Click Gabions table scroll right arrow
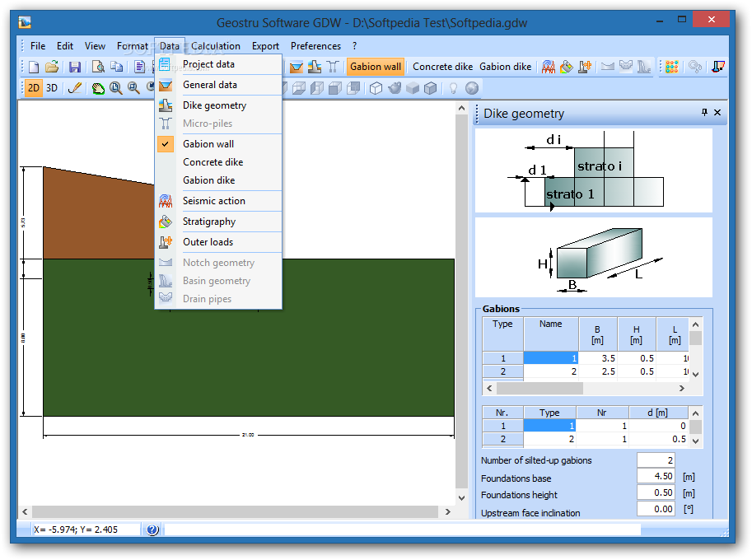The image size is (752, 560). pyautogui.click(x=681, y=389)
